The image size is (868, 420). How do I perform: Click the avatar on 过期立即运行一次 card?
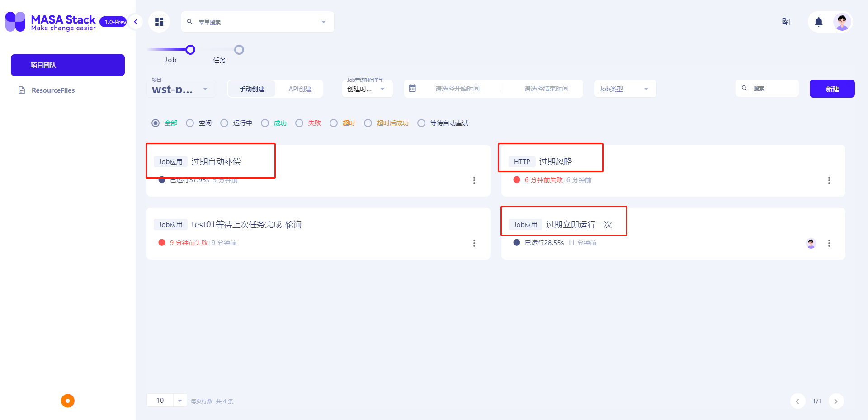(811, 243)
